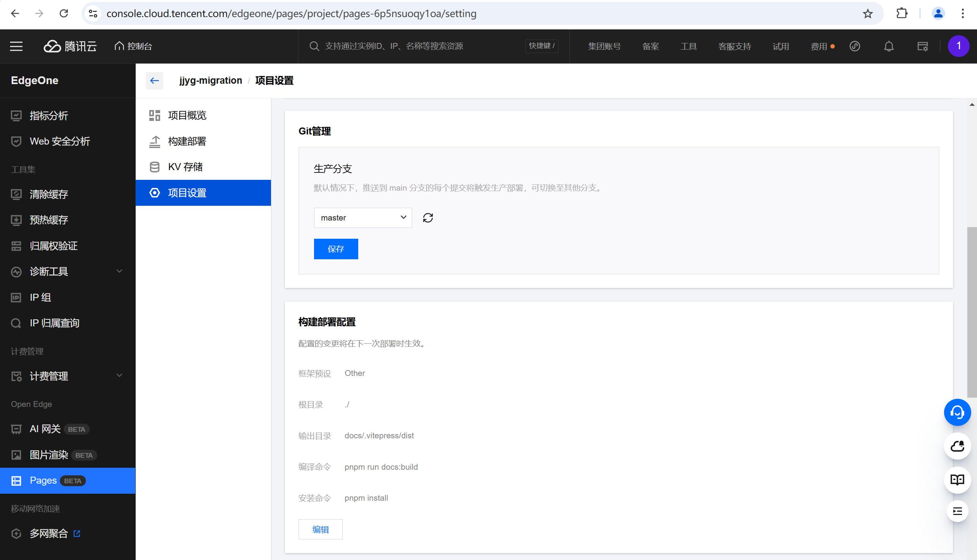This screenshot has width=977, height=560.
Task: Open the hamburger menu in top bar
Action: [x=16, y=47]
